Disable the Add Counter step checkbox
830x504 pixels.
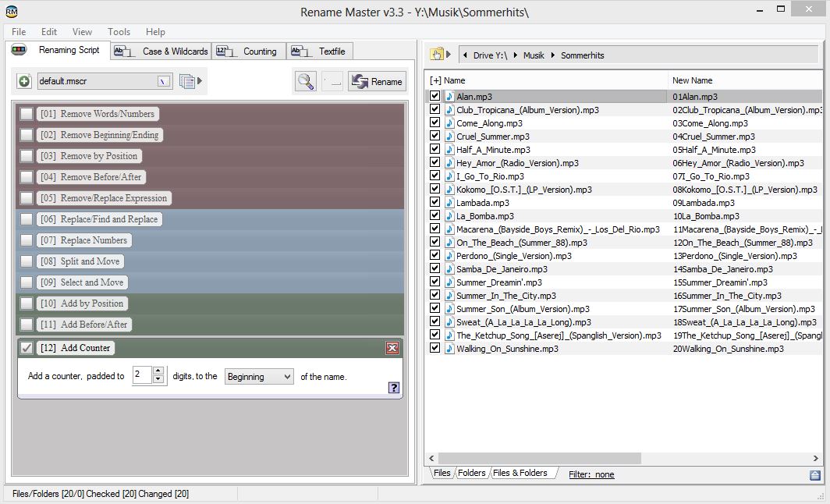(x=27, y=348)
